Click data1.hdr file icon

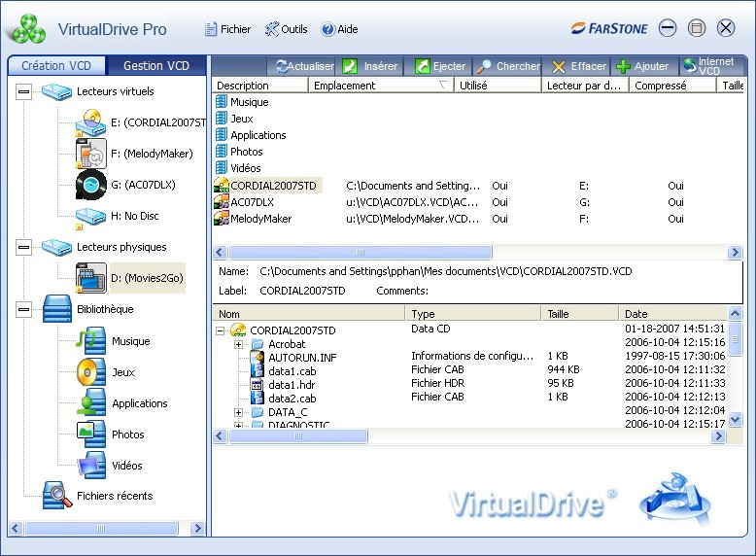[257, 385]
